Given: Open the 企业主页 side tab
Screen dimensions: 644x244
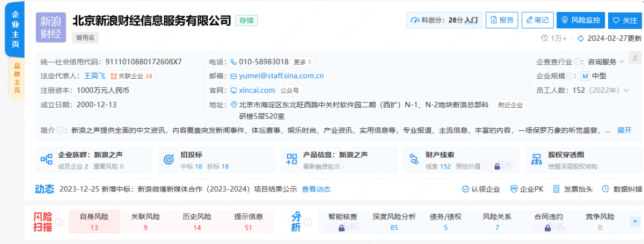Looking at the screenshot, I should (16, 29).
